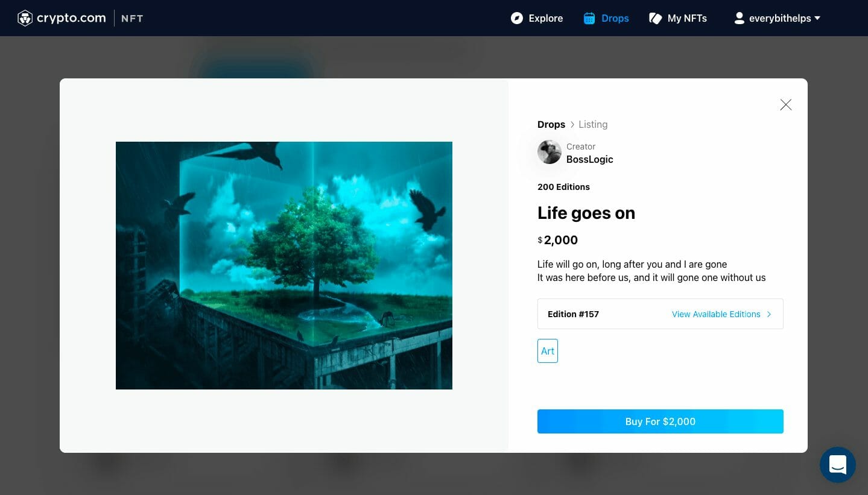The width and height of the screenshot is (868, 495).
Task: Click the 200 Editions text
Action: pyautogui.click(x=563, y=187)
